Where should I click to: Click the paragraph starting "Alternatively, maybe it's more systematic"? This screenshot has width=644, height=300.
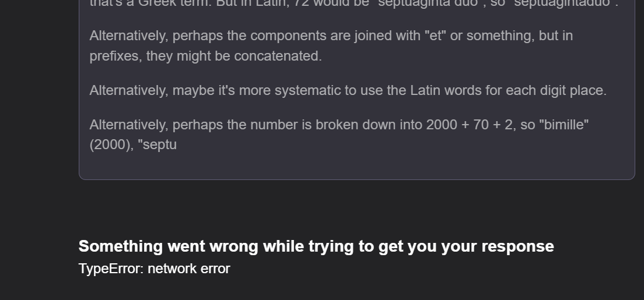coord(348,91)
